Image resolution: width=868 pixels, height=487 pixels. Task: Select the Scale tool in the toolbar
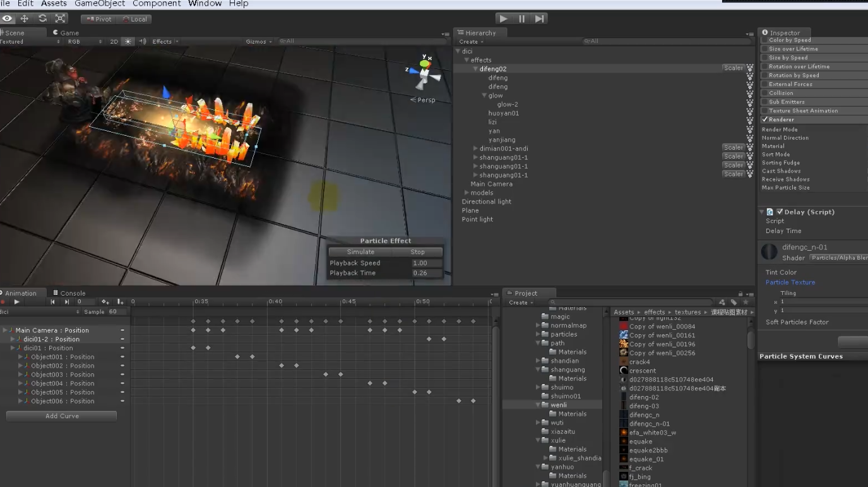60,19
